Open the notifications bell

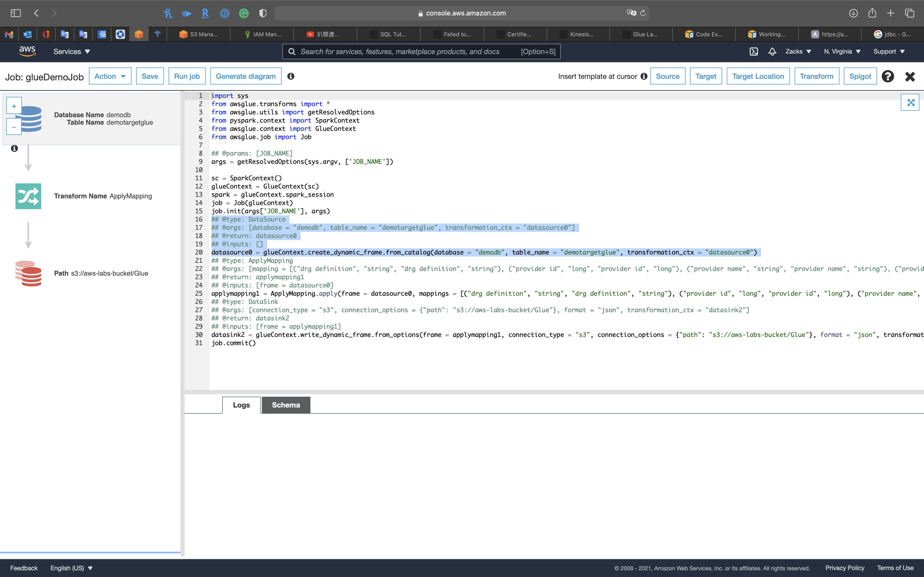[x=772, y=52]
